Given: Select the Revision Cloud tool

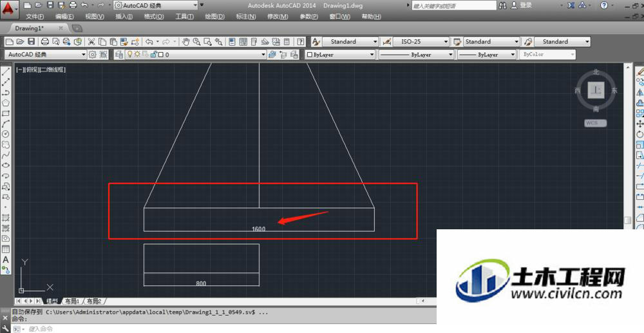Looking at the screenshot, I should 6,144.
